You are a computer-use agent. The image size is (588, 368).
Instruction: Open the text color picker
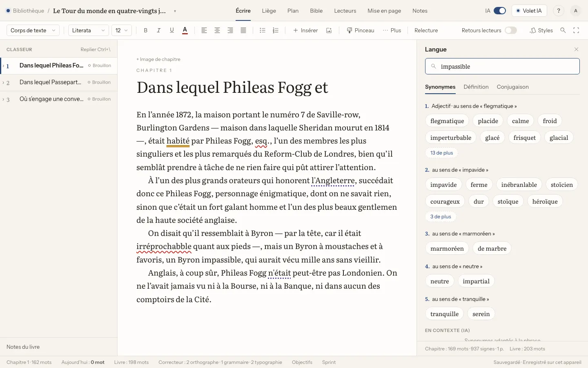pos(185,30)
